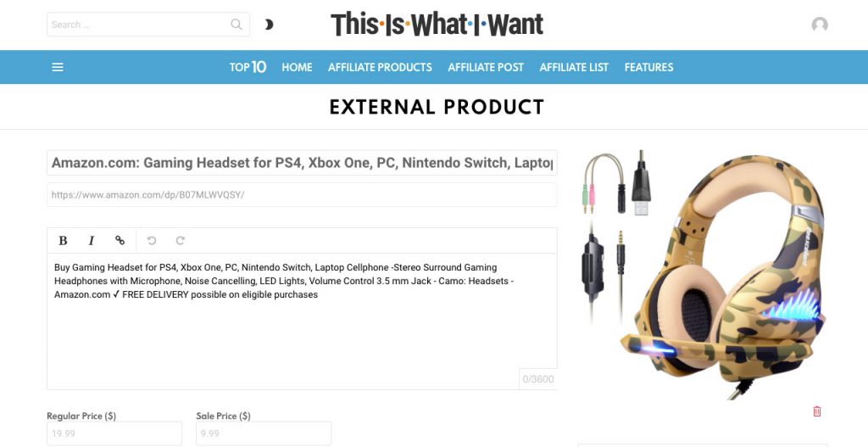Click the This Is What I Want logo
Screen dimensions: 868x447
tap(437, 25)
